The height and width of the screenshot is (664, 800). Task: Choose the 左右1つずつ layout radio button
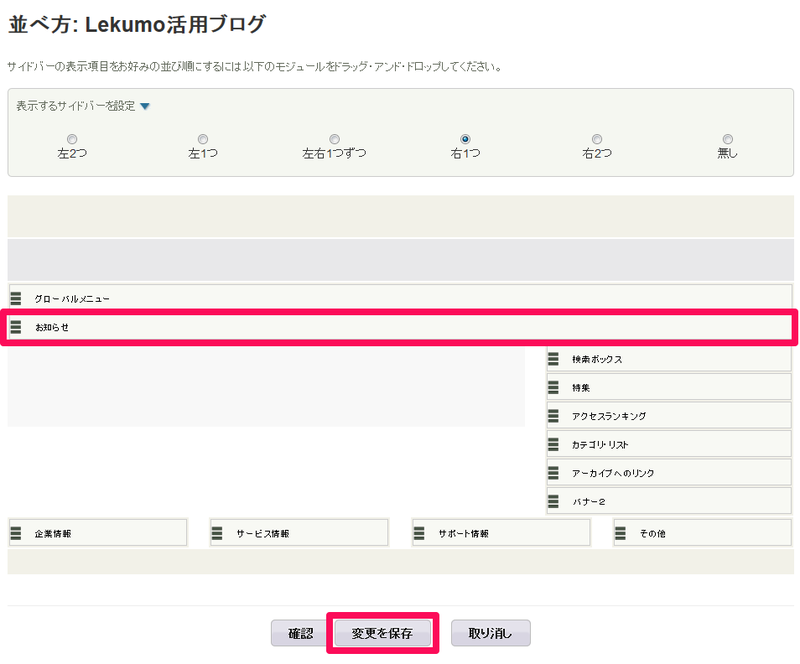(334, 139)
